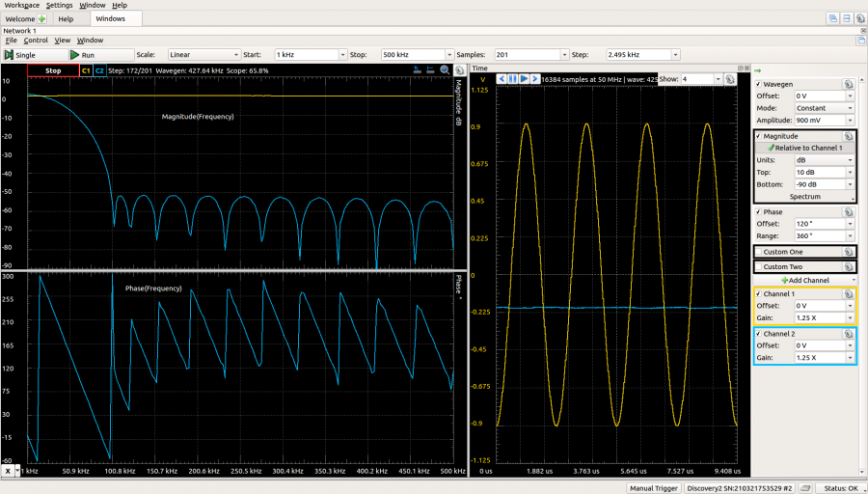Switch to the Welcome tab
868x494 pixels.
click(20, 19)
